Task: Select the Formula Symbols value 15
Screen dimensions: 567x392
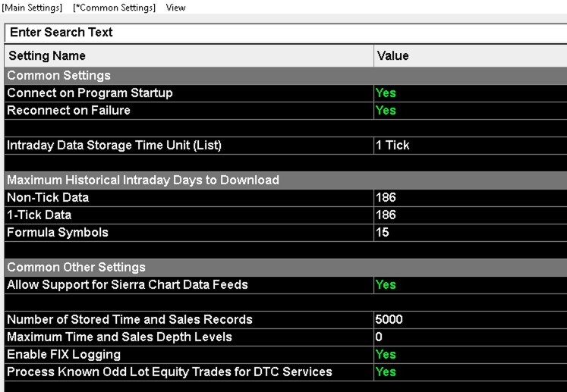Action: [470, 232]
